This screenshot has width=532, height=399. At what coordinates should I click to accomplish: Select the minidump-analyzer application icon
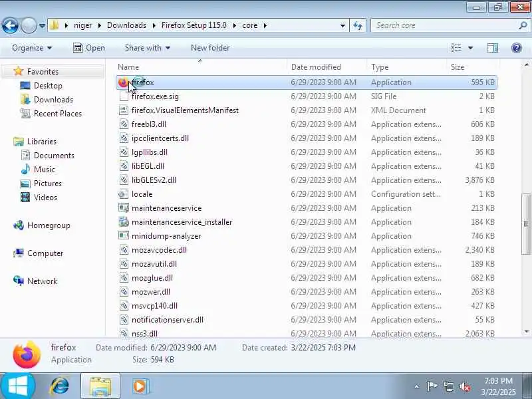point(124,236)
